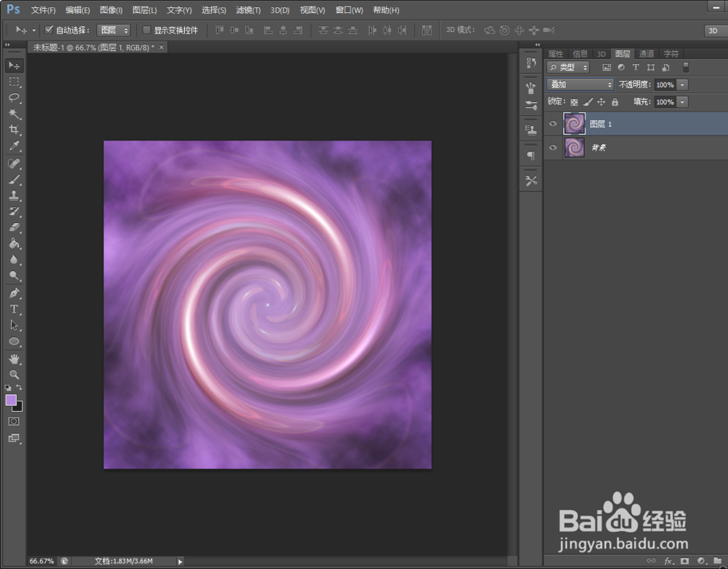The image size is (728, 569).
Task: Enable 显示变换控件 checkbox
Action: click(146, 30)
